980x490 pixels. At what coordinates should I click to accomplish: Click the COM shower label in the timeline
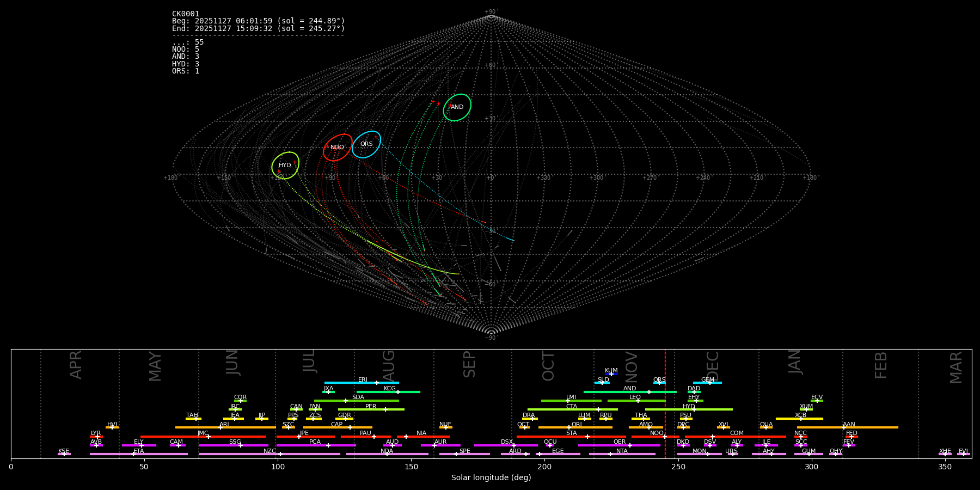coord(737,433)
